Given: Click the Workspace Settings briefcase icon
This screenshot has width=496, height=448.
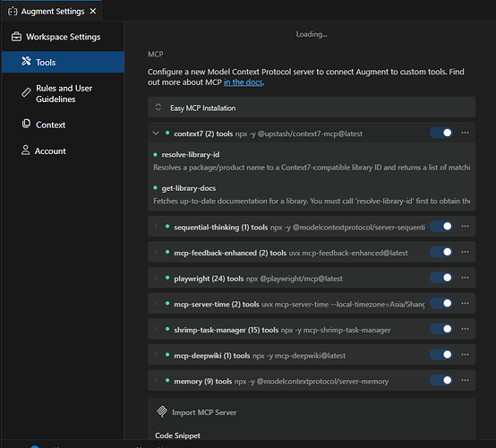Looking at the screenshot, I should click(16, 37).
